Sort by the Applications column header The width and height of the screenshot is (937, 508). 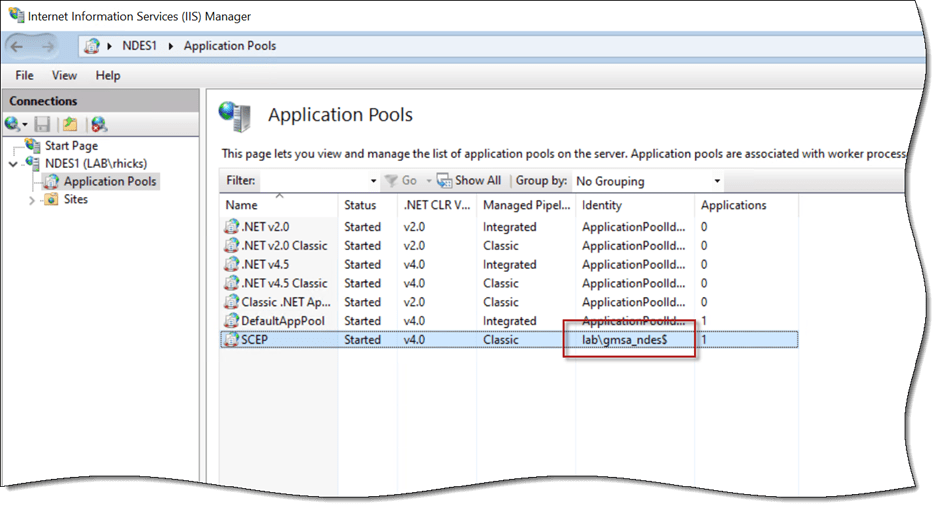[733, 205]
